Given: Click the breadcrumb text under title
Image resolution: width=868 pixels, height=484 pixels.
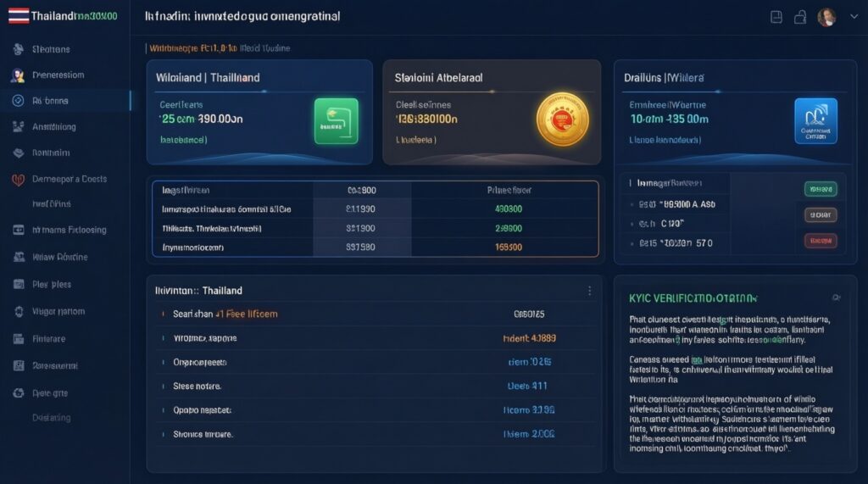Looking at the screenshot, I should pyautogui.click(x=220, y=48).
